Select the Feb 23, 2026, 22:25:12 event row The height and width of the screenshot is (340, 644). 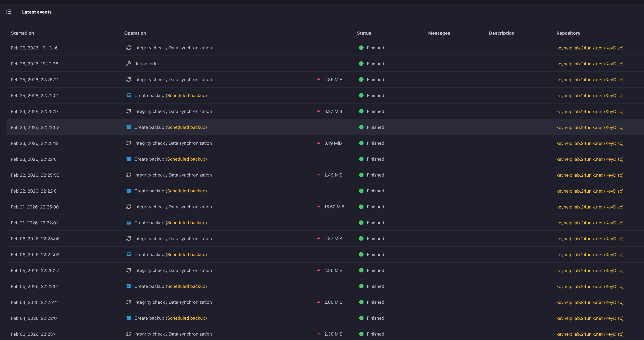35,143
